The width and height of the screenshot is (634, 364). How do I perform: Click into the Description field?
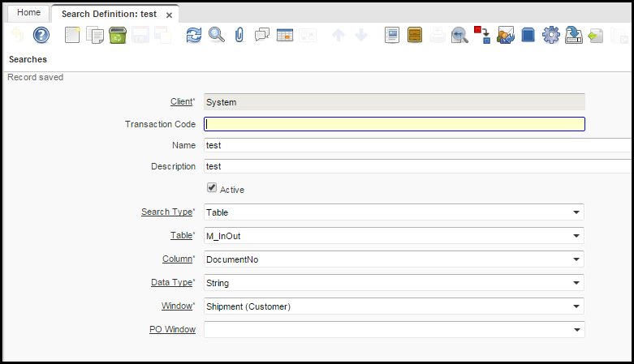pos(417,166)
